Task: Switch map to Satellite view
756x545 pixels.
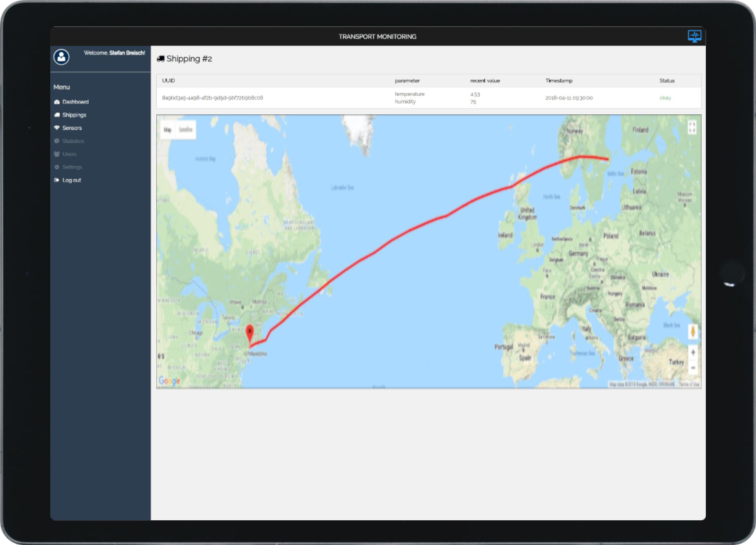Action: [x=186, y=129]
